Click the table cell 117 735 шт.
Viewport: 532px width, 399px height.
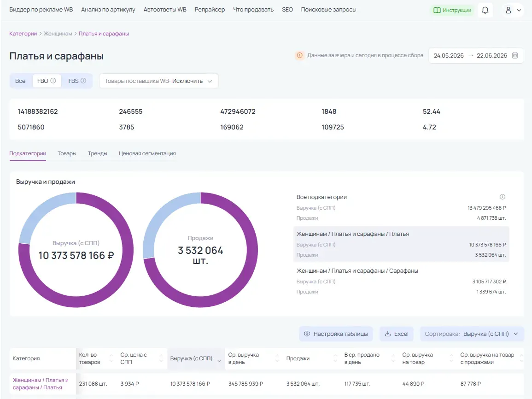point(357,384)
